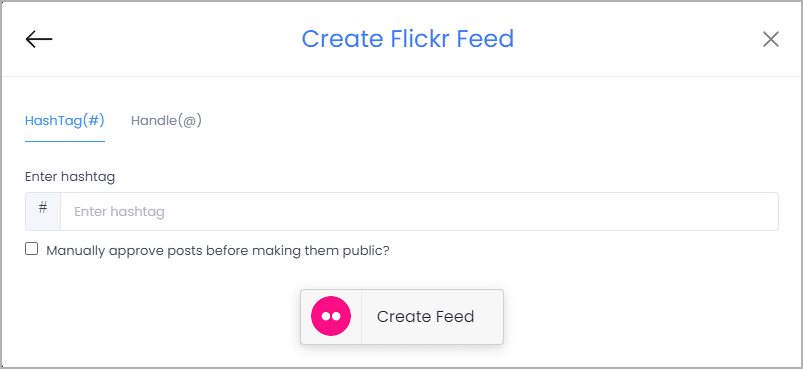Go back using the left arrow icon

(39, 39)
